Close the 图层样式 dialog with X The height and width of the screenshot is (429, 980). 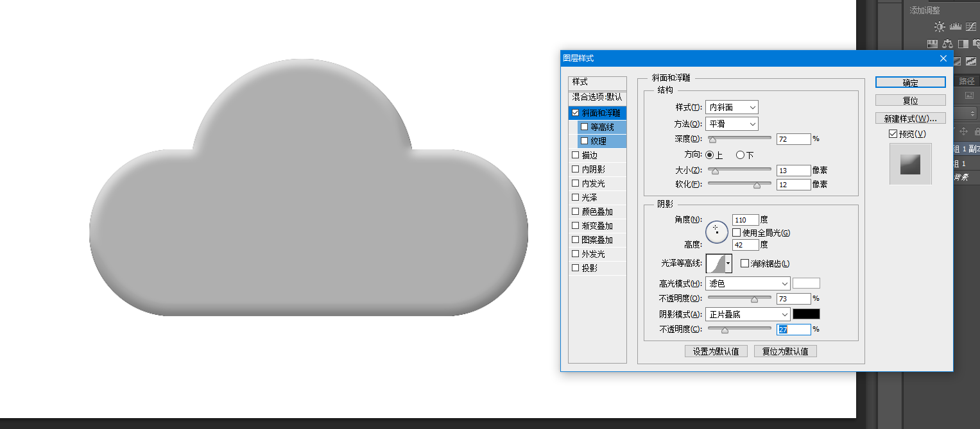pos(943,58)
